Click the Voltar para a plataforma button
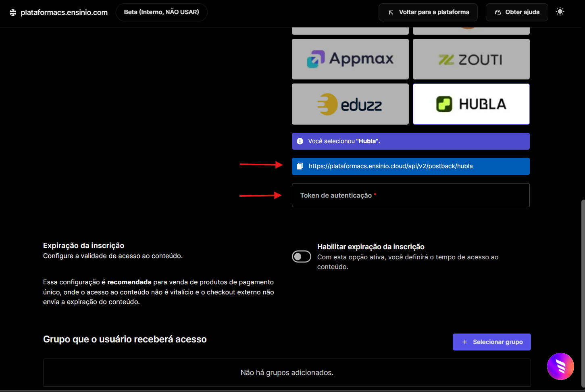Image resolution: width=585 pixels, height=392 pixels. coord(428,12)
